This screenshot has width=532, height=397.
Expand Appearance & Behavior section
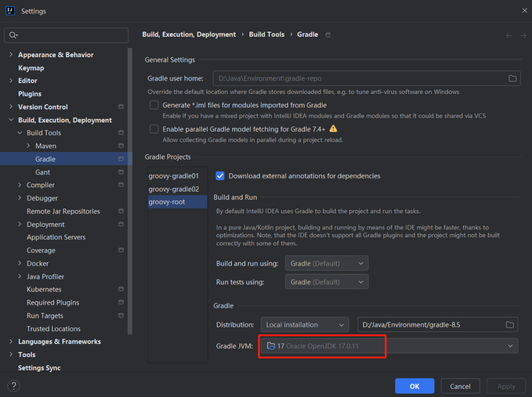click(x=11, y=54)
